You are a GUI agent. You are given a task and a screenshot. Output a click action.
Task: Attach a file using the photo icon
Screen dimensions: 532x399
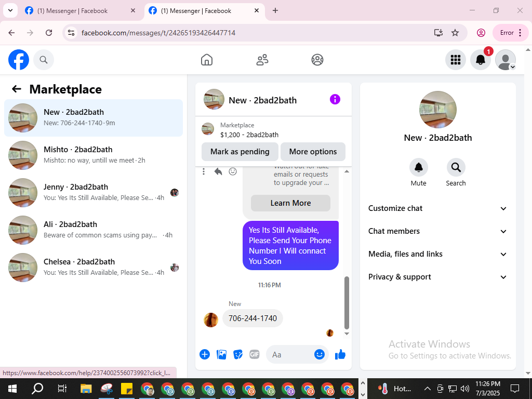click(221, 354)
